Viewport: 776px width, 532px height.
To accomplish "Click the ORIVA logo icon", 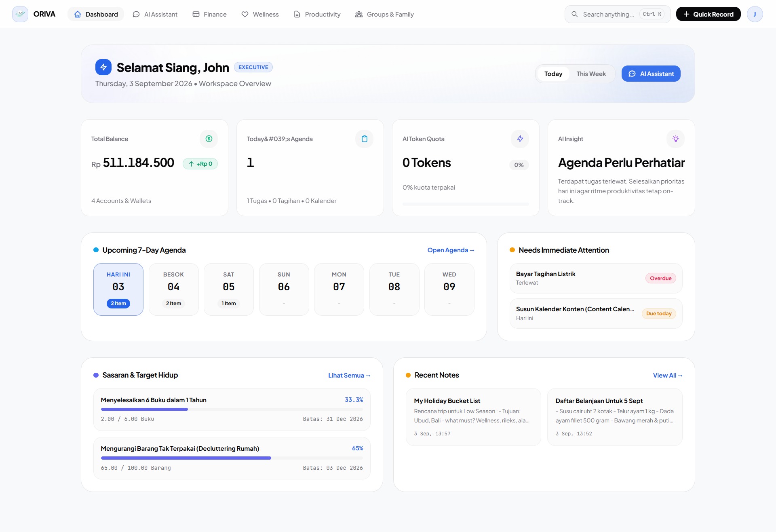I will [x=20, y=14].
